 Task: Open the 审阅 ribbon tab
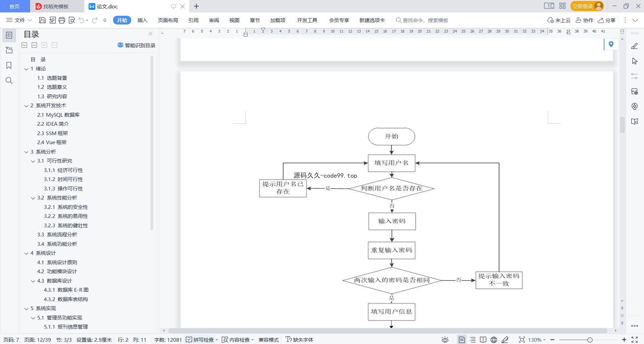(214, 20)
